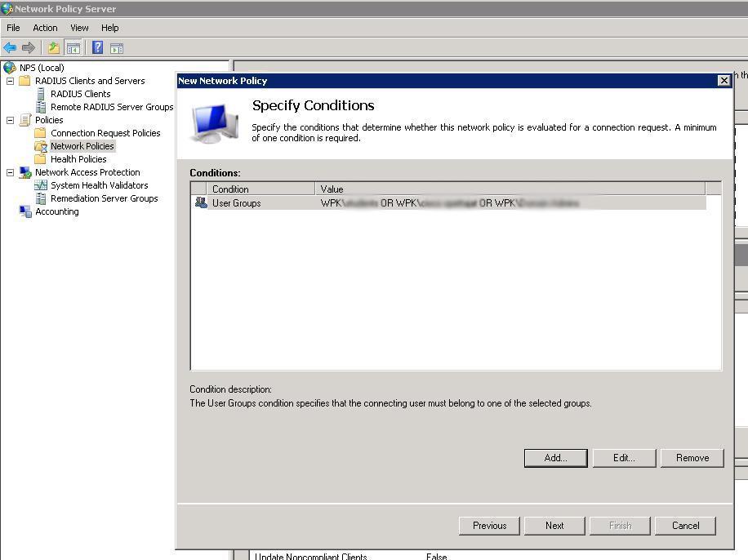
Task: Cancel the New Network Policy wizard
Action: click(685, 526)
